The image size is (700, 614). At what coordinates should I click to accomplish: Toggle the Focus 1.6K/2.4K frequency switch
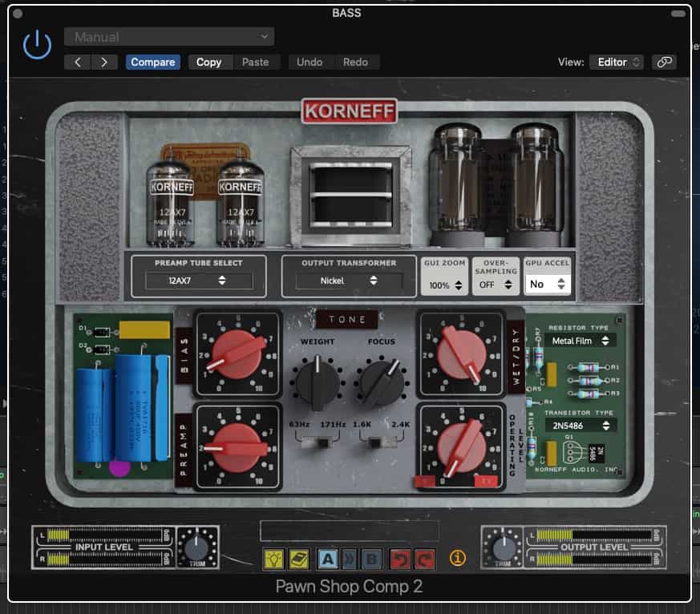tap(382, 442)
